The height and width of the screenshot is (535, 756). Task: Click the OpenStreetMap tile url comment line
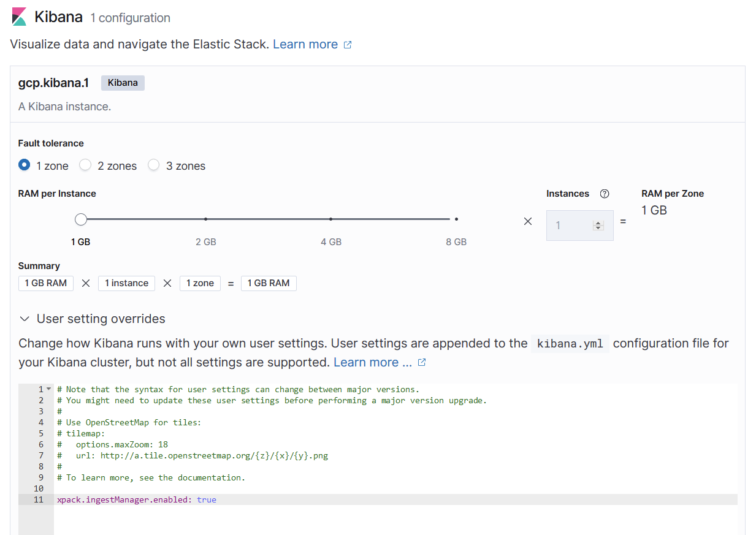point(193,455)
